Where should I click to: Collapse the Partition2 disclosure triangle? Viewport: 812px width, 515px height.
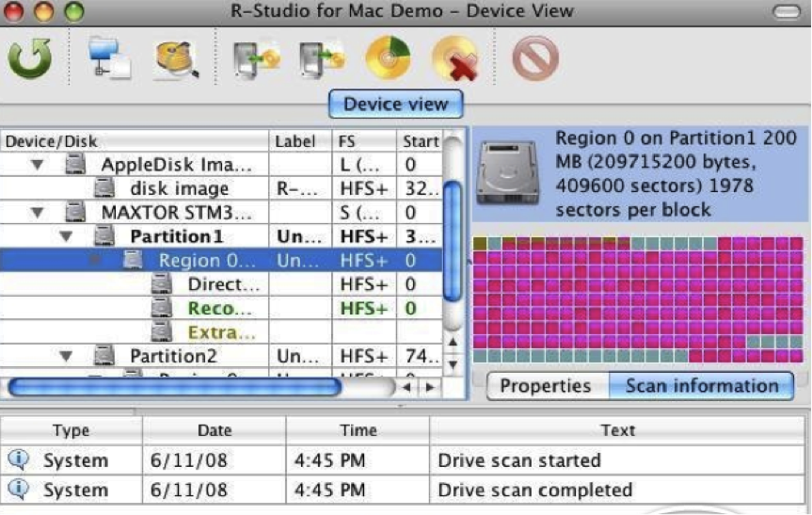[x=67, y=357]
